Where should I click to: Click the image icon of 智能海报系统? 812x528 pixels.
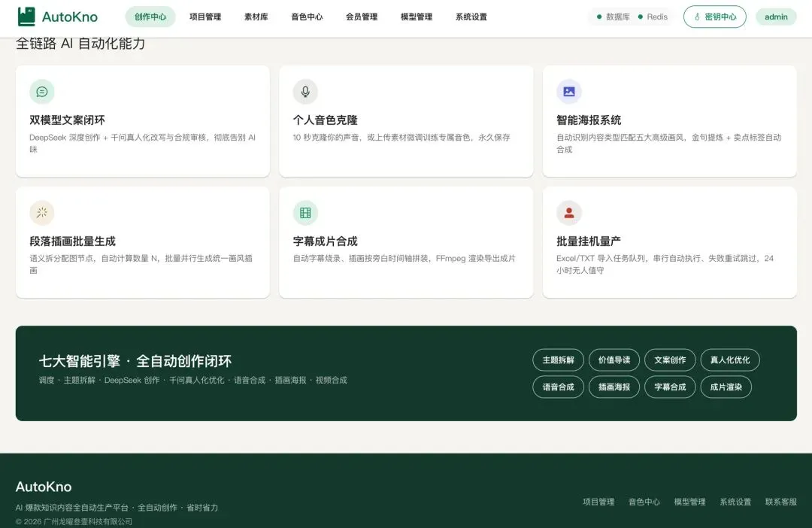click(x=569, y=92)
